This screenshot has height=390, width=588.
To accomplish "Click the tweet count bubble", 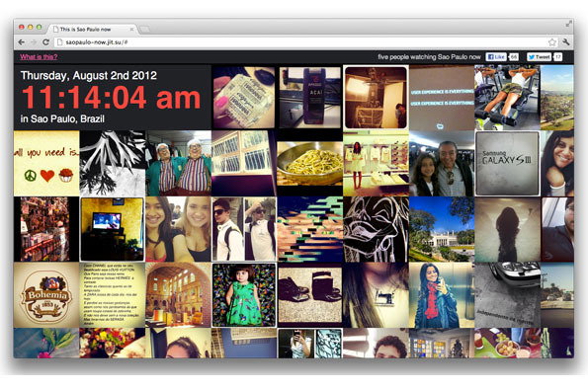I will [558, 57].
